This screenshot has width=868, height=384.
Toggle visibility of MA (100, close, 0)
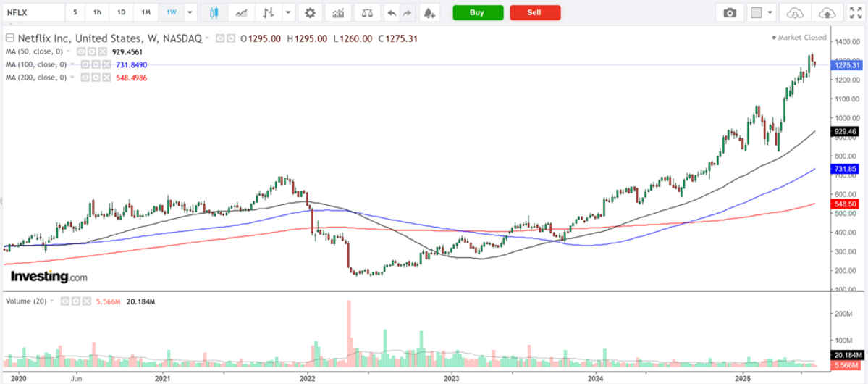tap(85, 64)
